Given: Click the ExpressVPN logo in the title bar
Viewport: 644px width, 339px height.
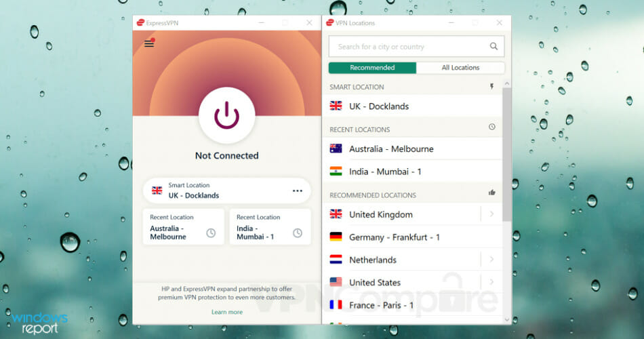Looking at the screenshot, I should tap(140, 22).
